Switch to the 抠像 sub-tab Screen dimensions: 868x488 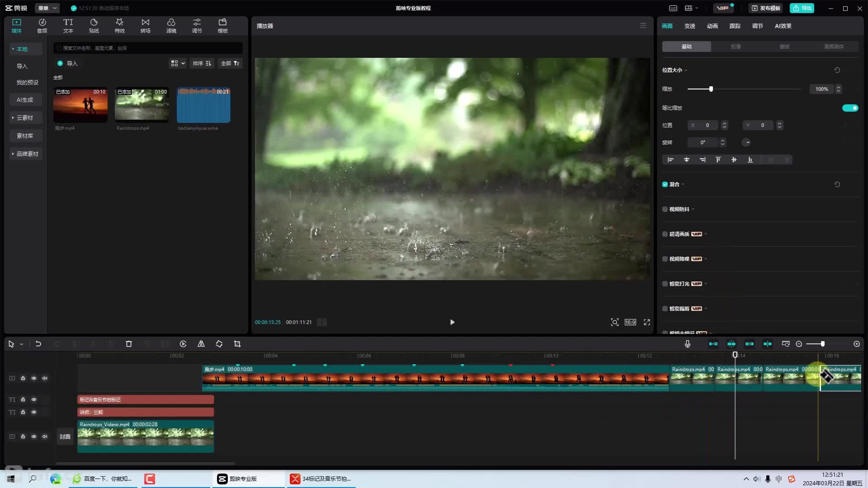[x=736, y=47]
